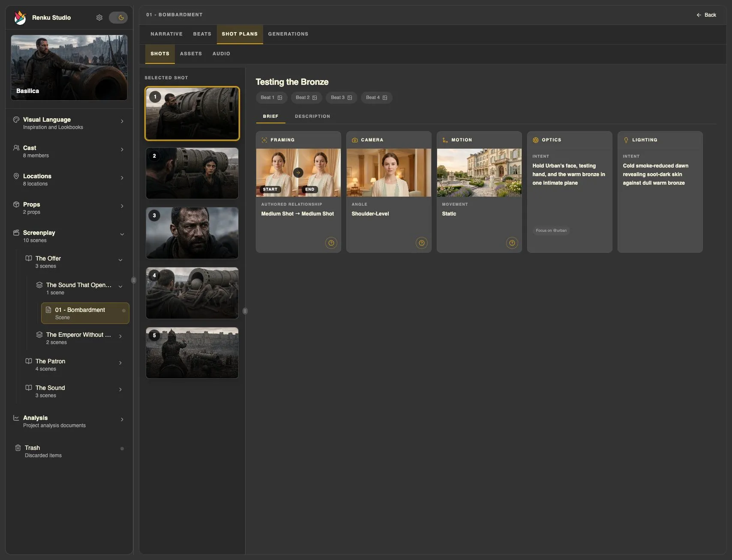This screenshot has width=732, height=560.
Task: Collapse The Offer act
Action: pyautogui.click(x=120, y=260)
